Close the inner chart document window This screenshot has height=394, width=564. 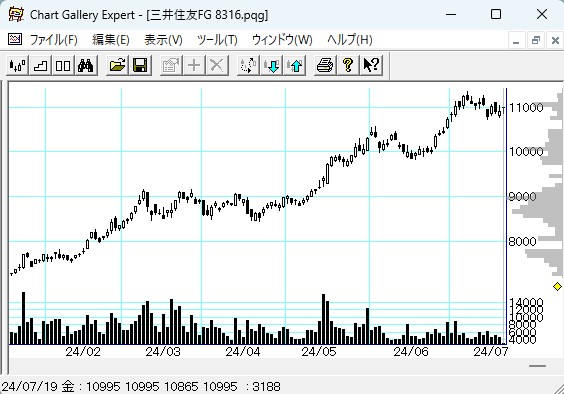(555, 40)
